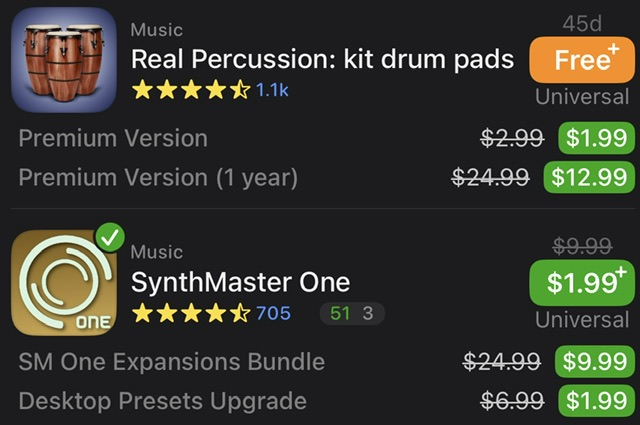
Task: Tap the Real Percussion star rating
Action: [191, 90]
